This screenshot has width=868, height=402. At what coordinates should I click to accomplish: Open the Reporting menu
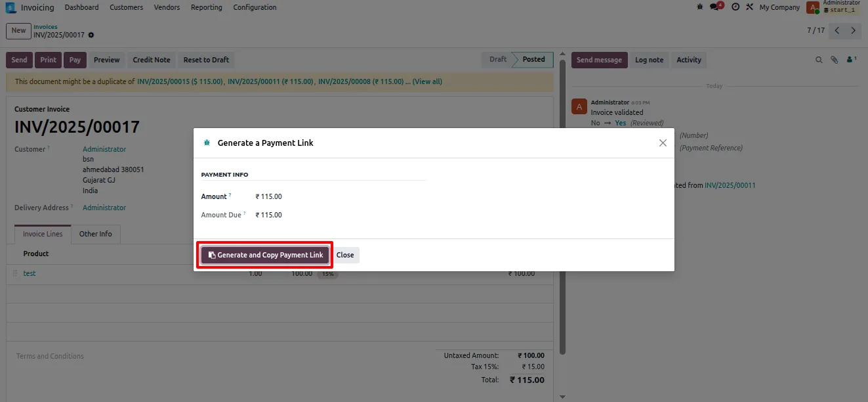207,7
